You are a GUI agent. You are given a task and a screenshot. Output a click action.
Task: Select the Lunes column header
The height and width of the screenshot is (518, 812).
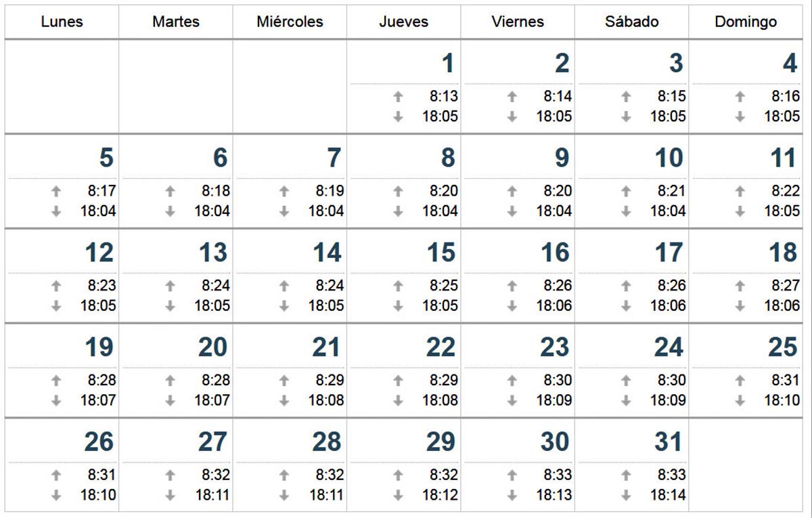pos(62,22)
